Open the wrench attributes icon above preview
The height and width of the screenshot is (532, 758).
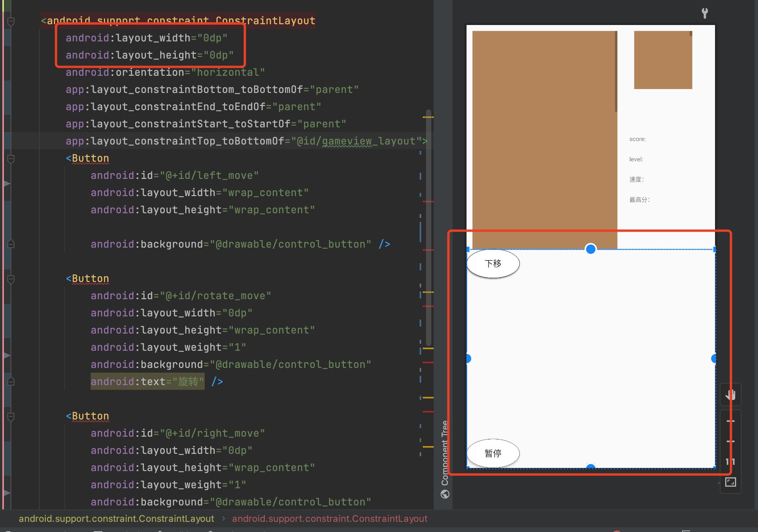pos(705,13)
